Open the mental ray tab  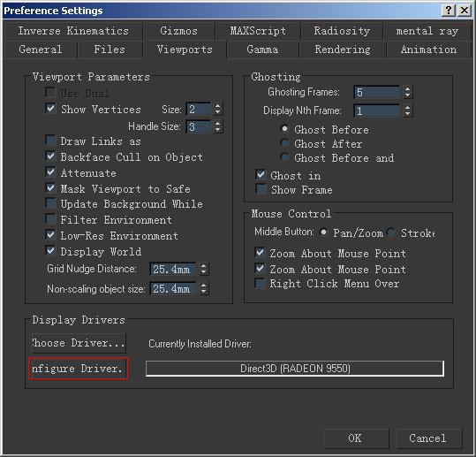coord(427,31)
